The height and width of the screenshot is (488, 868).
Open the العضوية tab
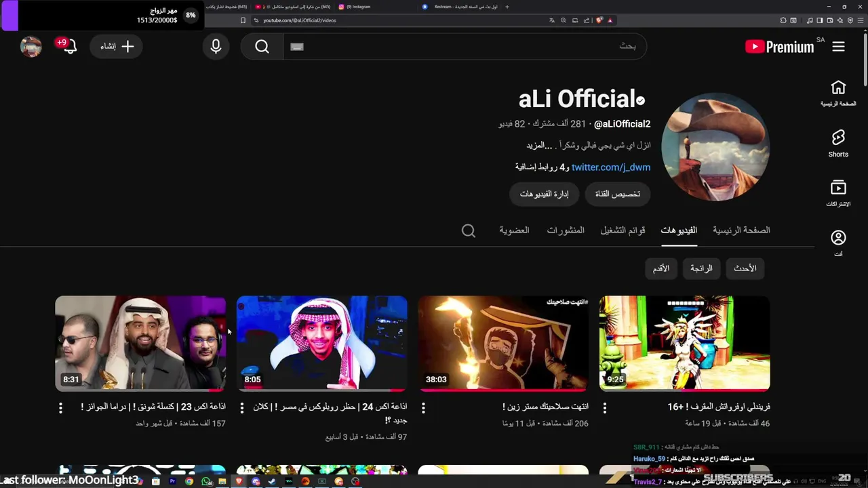514,230
